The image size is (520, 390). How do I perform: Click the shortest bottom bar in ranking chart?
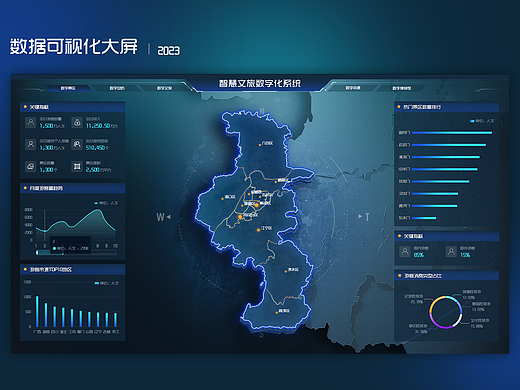(424, 218)
